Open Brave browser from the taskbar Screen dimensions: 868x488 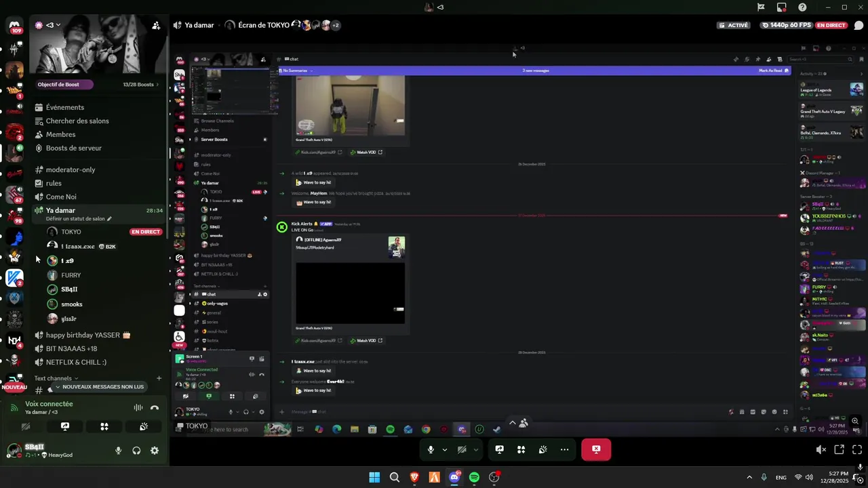[x=414, y=477]
